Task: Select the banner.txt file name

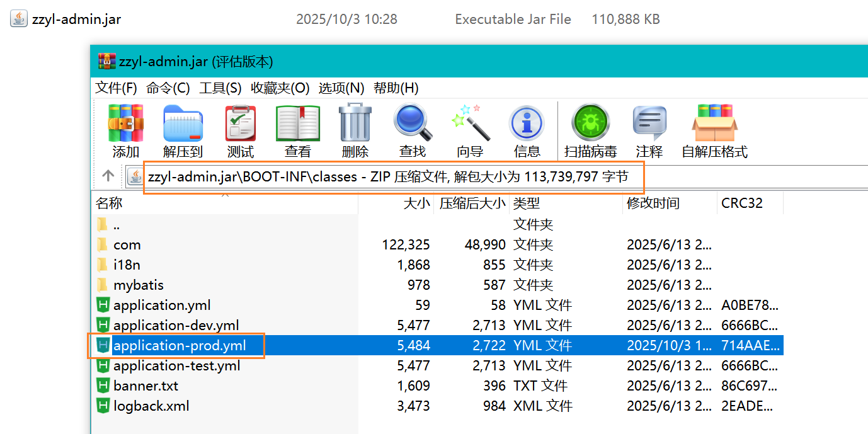Action: pos(146,385)
